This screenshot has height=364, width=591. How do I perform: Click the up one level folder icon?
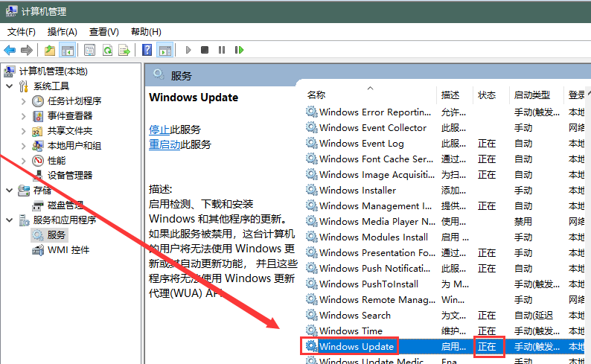point(49,50)
